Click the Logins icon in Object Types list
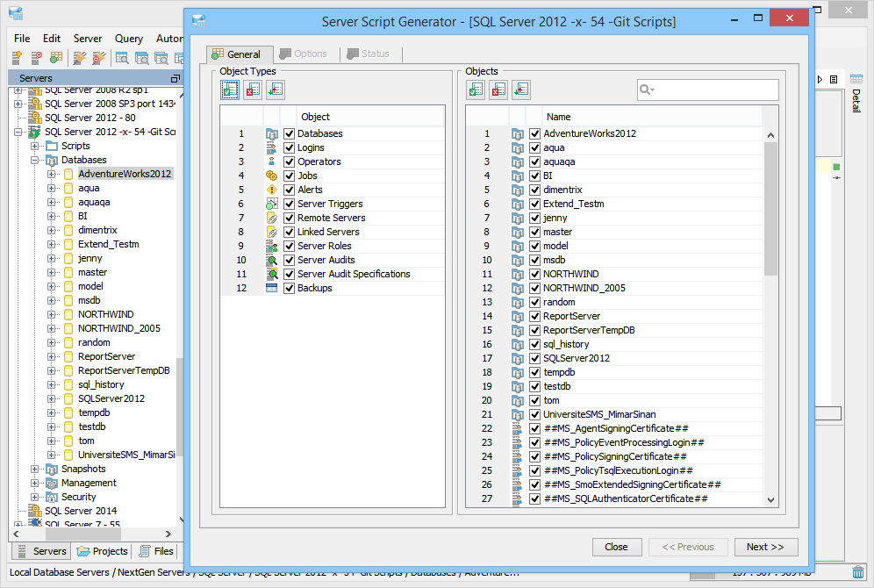This screenshot has width=874, height=588. [271, 147]
